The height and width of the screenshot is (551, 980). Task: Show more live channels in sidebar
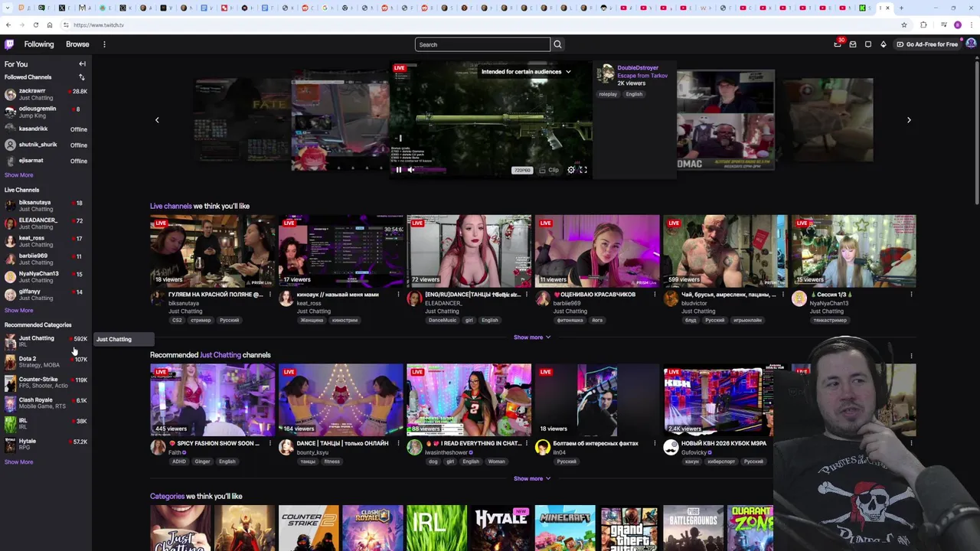[x=18, y=311]
